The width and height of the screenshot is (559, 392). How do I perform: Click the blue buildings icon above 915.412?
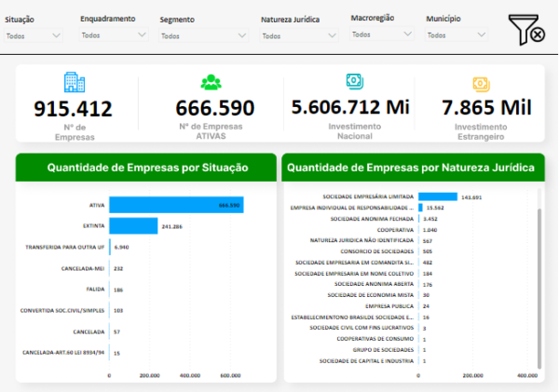point(75,82)
